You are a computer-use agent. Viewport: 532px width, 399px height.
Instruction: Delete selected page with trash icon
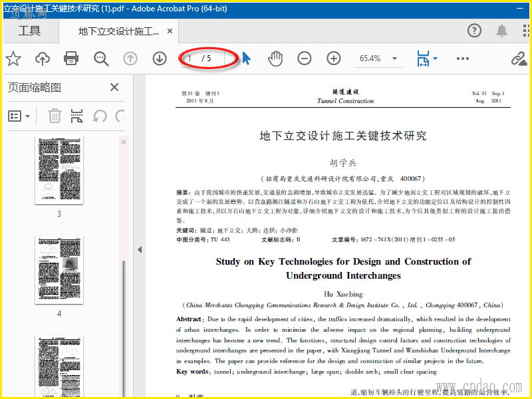(x=55, y=116)
